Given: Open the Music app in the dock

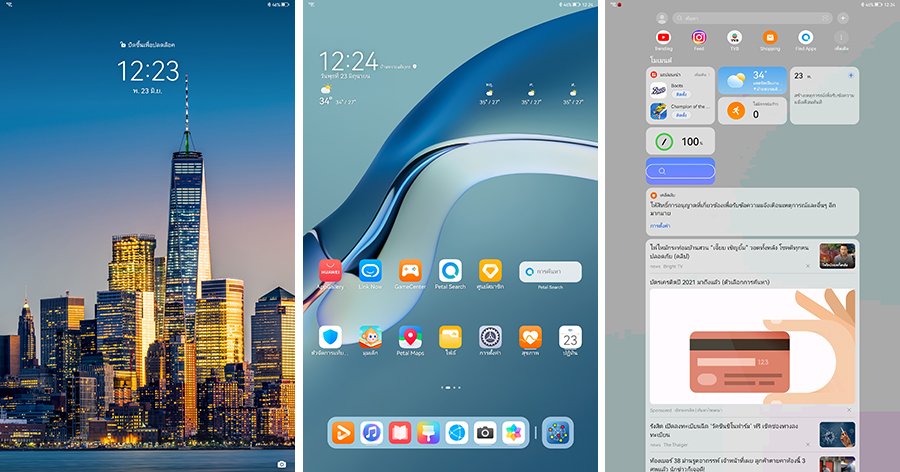Looking at the screenshot, I should [371, 432].
